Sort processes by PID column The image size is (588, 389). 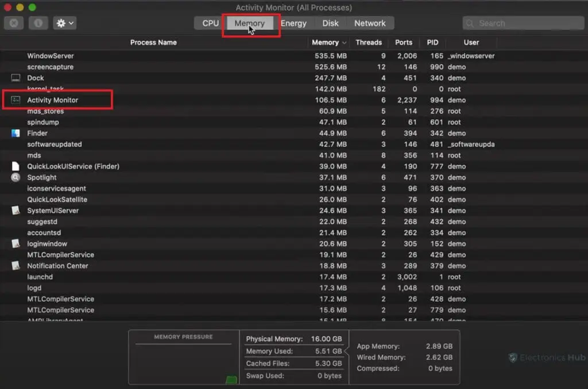point(432,42)
